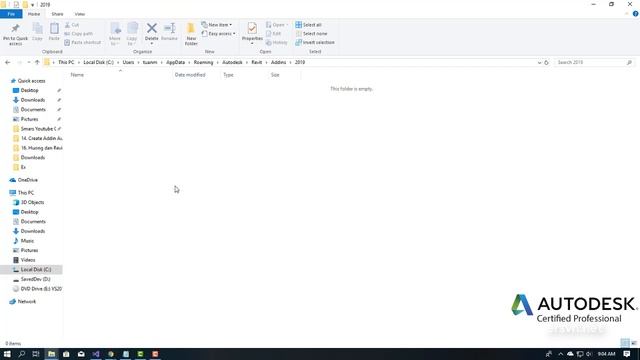Open DVD Drive (E:) in sidebar
Screen dimensions: 640x360
click(x=41, y=289)
